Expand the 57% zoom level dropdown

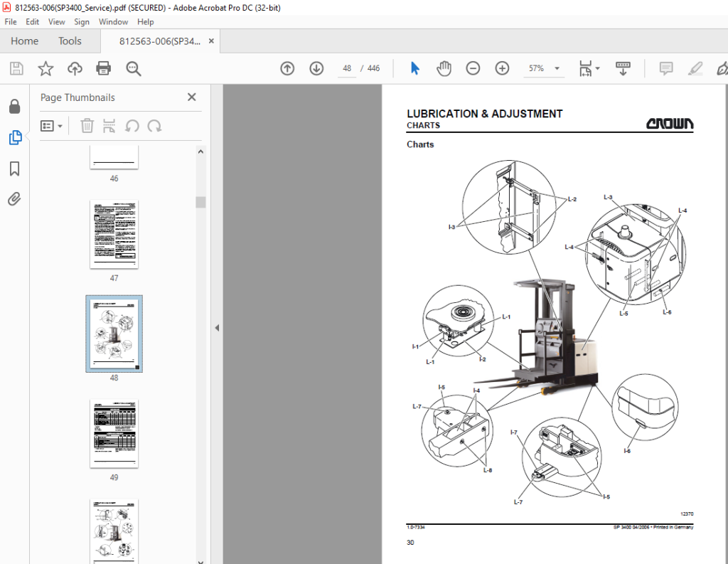[557, 68]
